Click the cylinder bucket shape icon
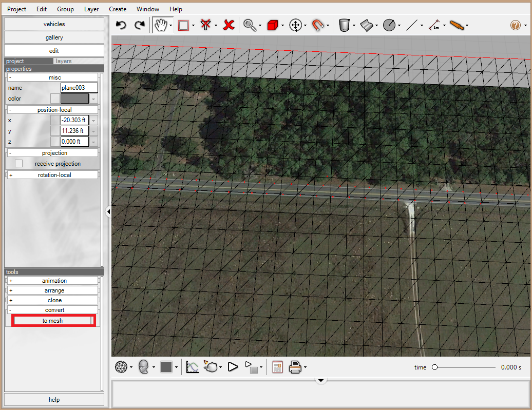This screenshot has width=532, height=410. [x=344, y=25]
